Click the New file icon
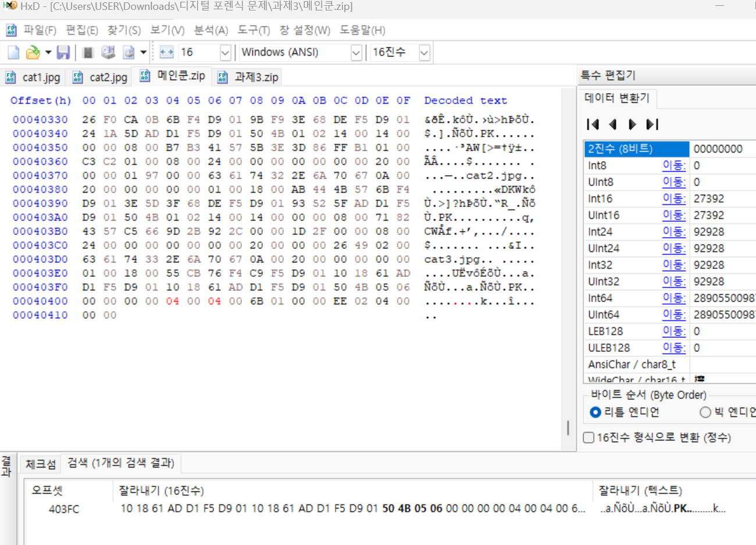This screenshot has width=756, height=545. coord(13,52)
